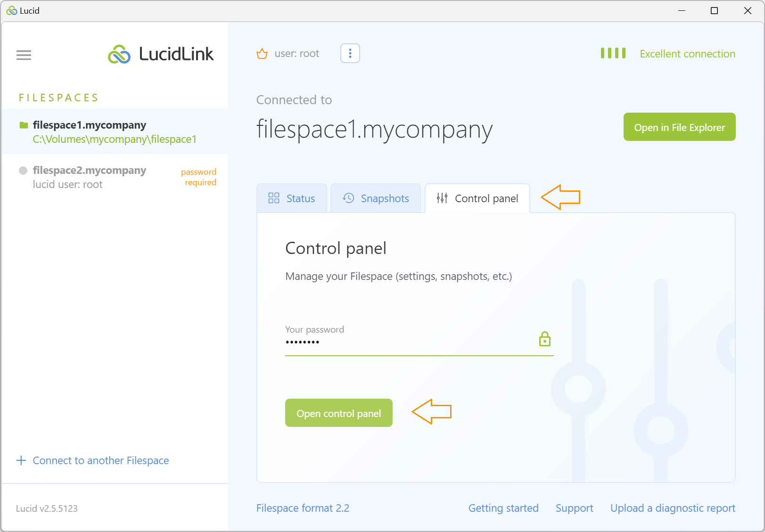Click the lock icon in password field
This screenshot has width=765, height=532.
click(x=545, y=338)
